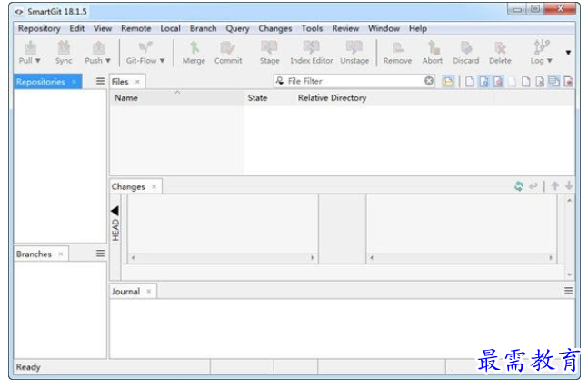Click the Log toolbar icon

click(x=542, y=47)
